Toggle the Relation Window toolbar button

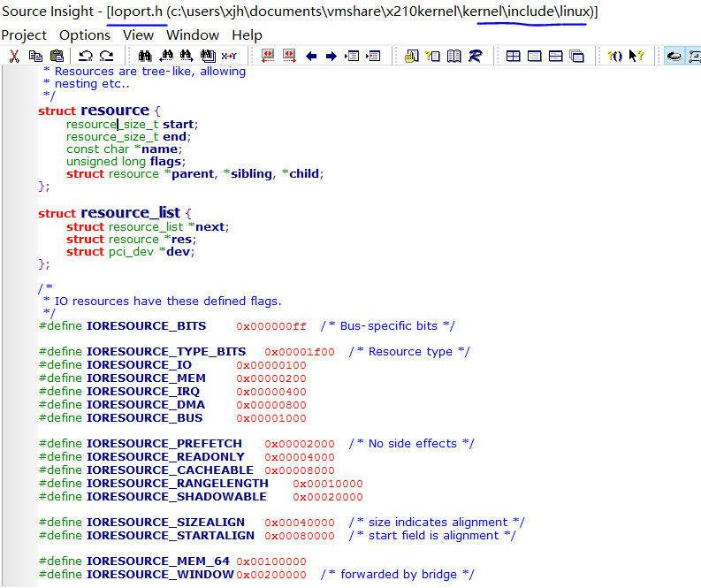(694, 56)
